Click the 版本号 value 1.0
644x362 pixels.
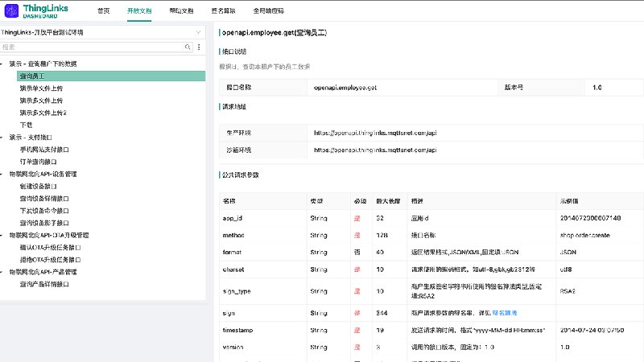[597, 88]
